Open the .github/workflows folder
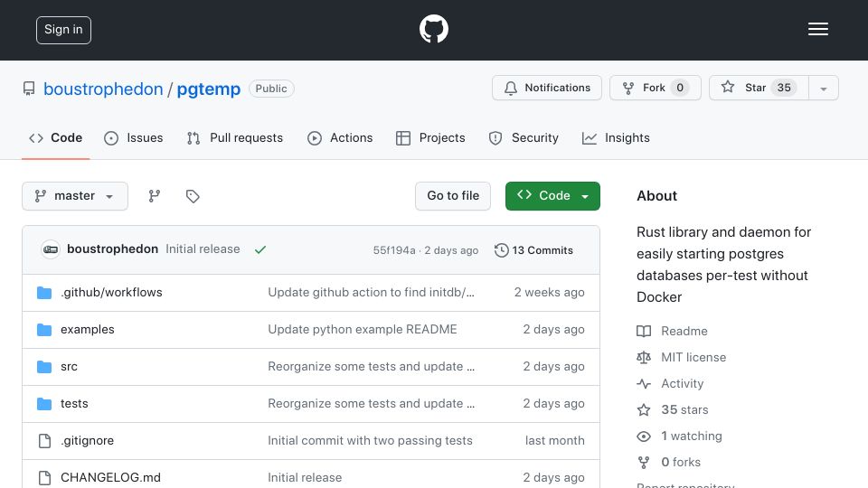The image size is (868, 488). tap(111, 292)
